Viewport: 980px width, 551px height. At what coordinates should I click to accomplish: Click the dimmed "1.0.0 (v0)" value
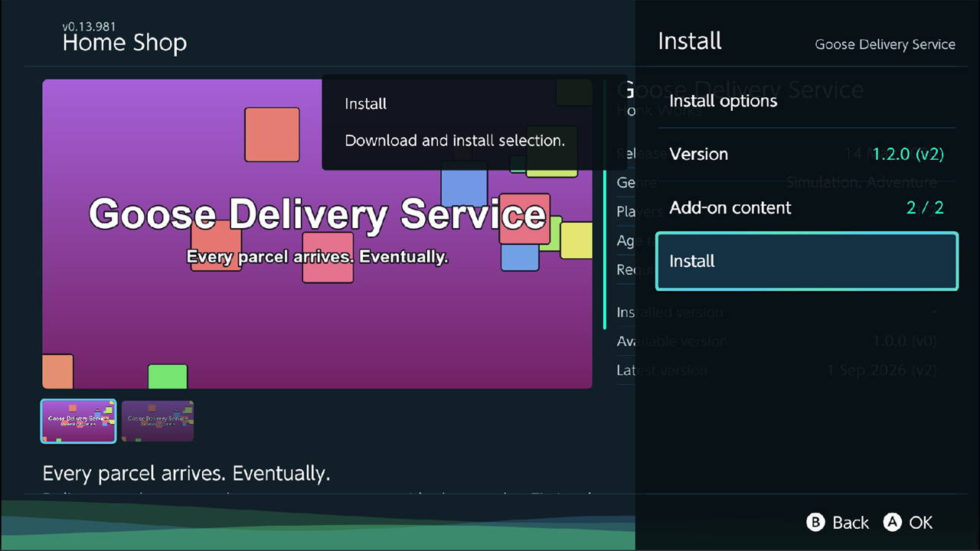point(905,341)
